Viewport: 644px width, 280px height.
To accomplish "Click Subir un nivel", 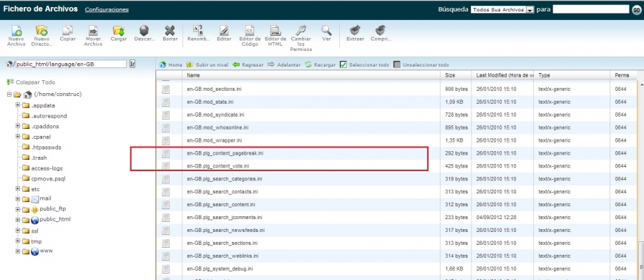I will click(208, 64).
